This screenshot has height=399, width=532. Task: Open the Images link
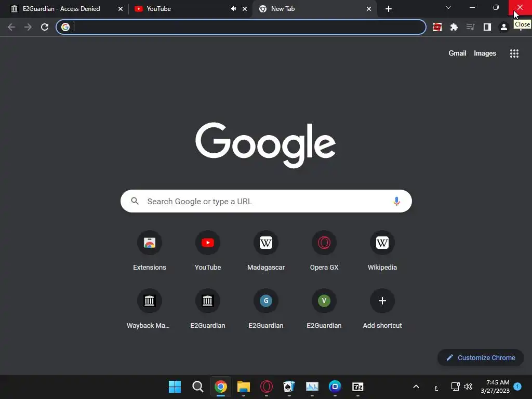[x=485, y=54]
